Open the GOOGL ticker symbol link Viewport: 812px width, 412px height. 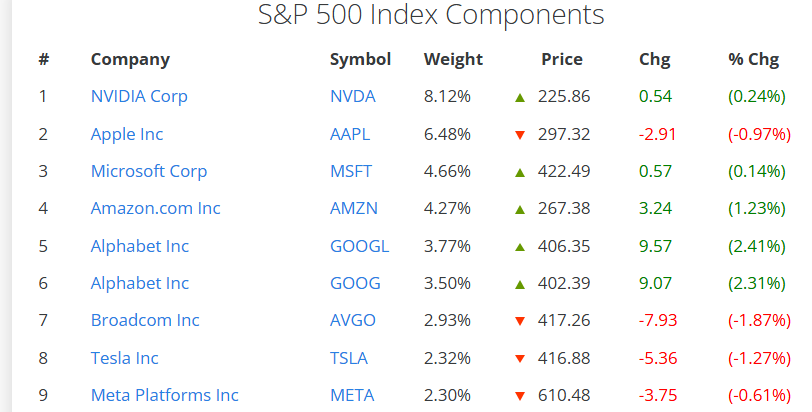[x=359, y=246]
